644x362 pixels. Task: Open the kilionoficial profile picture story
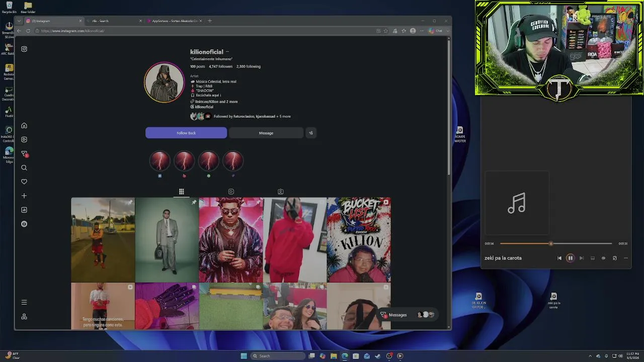(x=164, y=82)
